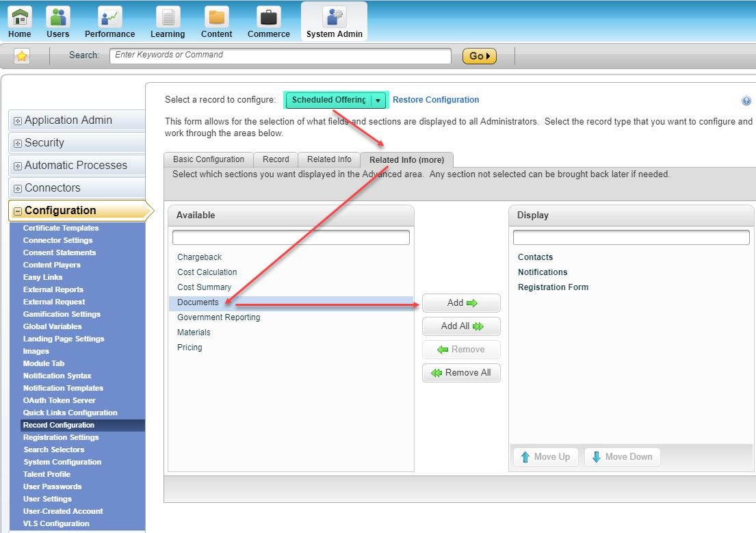
Task: Expand the Security section
Action: pos(77,143)
